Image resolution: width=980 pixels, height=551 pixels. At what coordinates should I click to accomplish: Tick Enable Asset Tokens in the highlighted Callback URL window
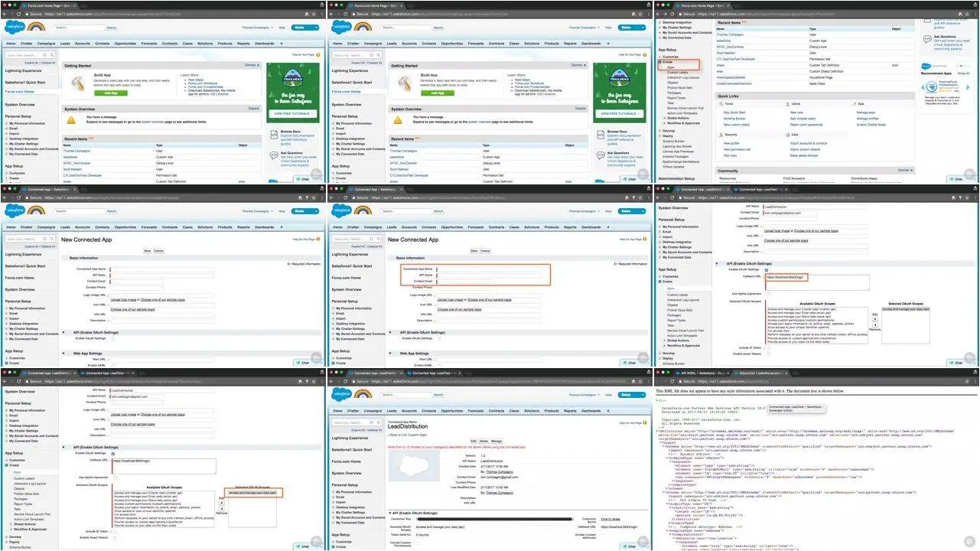[767, 354]
